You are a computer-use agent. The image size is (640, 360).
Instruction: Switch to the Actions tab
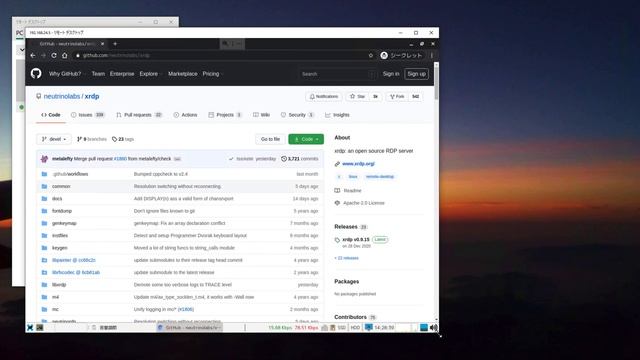[x=185, y=115]
